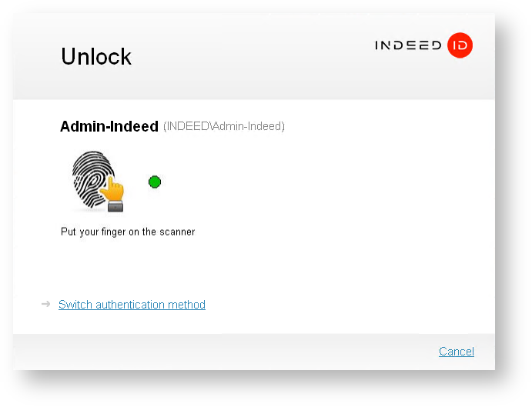532x407 pixels.
Task: Click the red ID circle logo
Action: pos(460,45)
